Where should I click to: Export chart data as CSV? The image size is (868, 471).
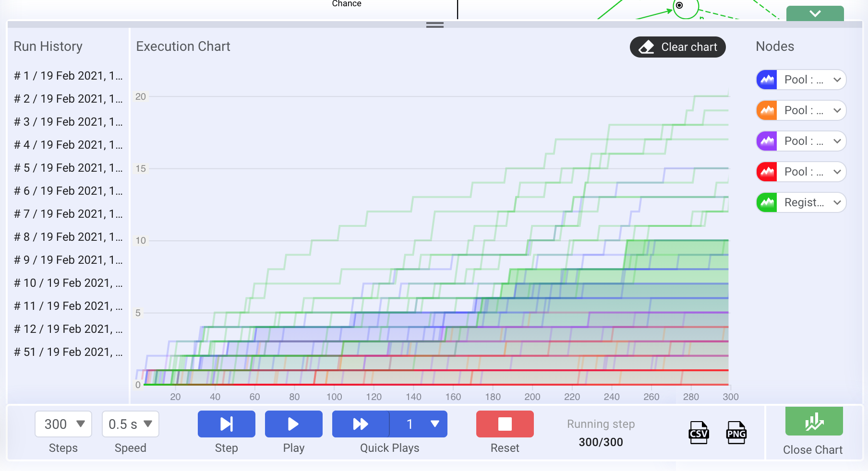pos(699,433)
